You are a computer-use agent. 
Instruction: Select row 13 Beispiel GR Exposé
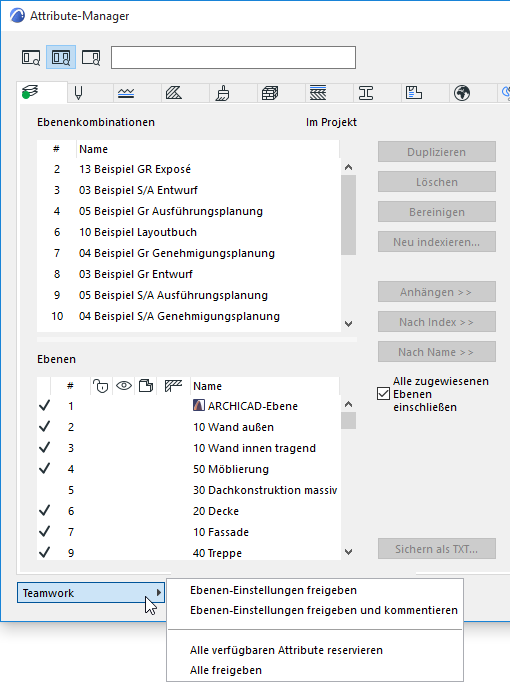pos(188,169)
